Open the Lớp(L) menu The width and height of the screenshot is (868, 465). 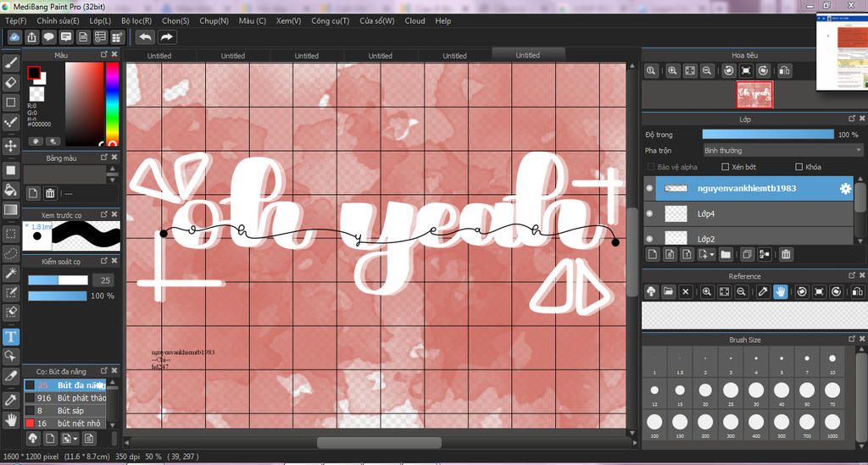tap(100, 20)
